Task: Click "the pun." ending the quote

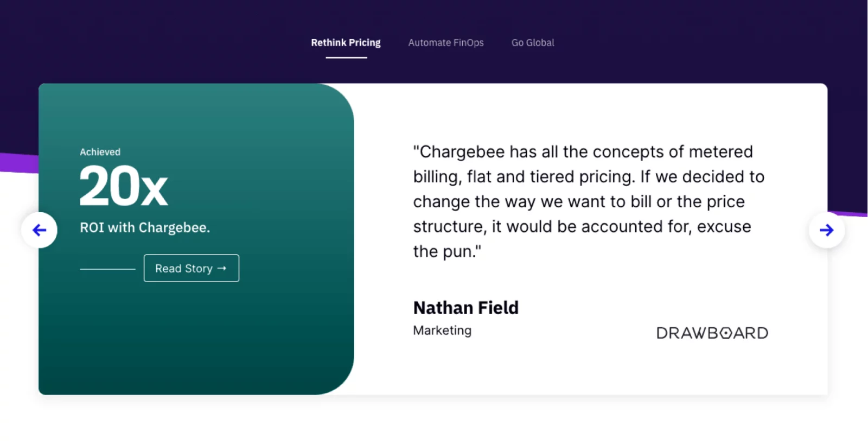Action: (446, 252)
